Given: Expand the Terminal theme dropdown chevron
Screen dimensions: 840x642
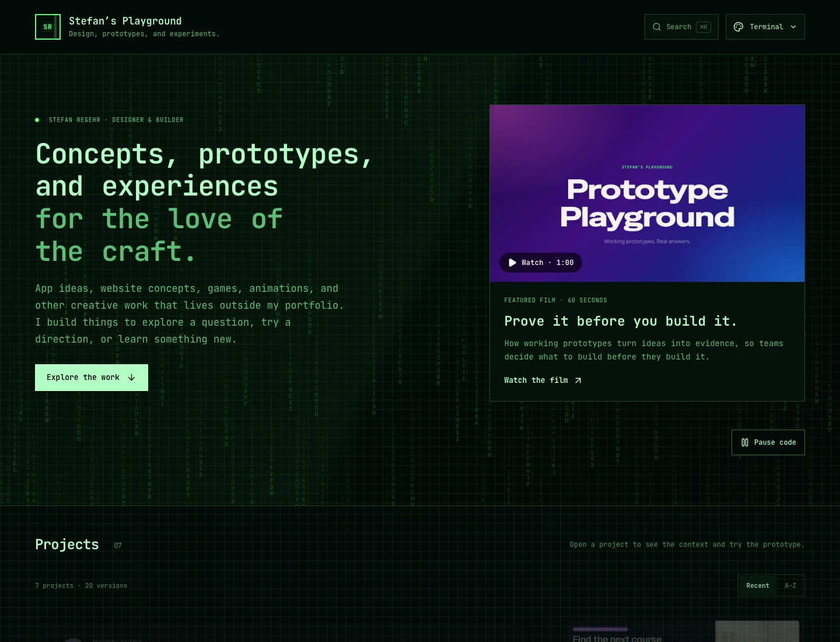Looking at the screenshot, I should 793,27.
